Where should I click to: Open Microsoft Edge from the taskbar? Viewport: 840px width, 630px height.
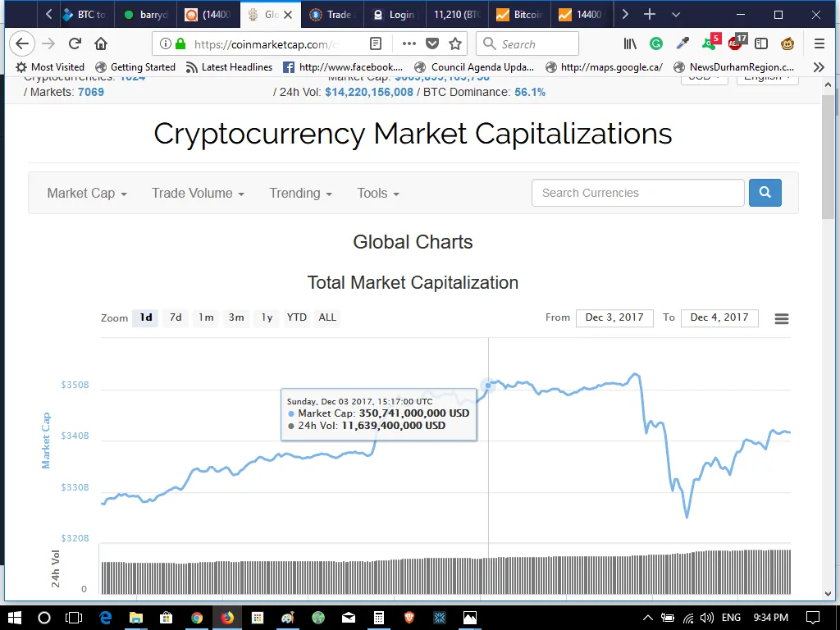106,618
